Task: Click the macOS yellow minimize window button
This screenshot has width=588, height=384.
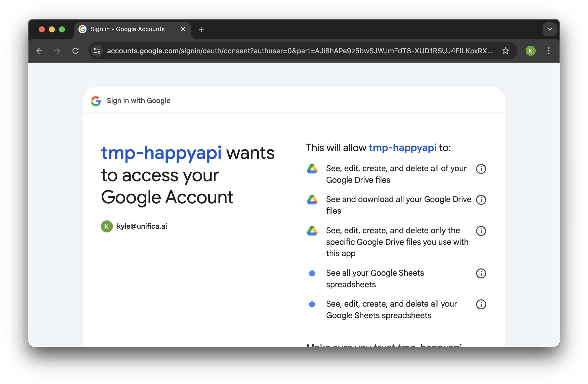Action: (52, 29)
